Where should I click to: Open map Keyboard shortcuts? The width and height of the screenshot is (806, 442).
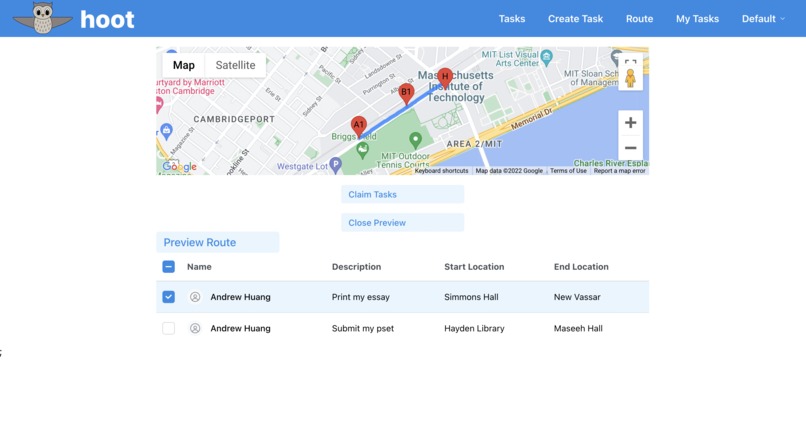pyautogui.click(x=441, y=171)
